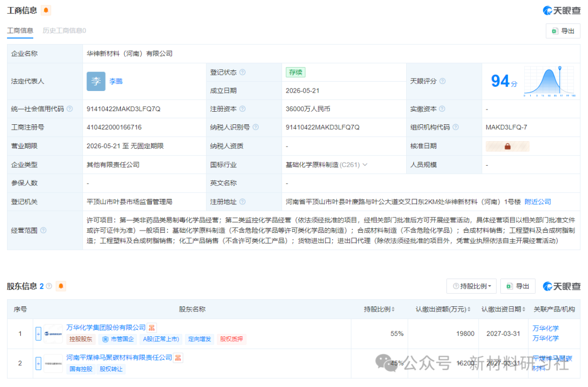The width and height of the screenshot is (588, 387).
Task: Expand 国标行业 基础化学原料制造 chevron
Action: [x=365, y=165]
